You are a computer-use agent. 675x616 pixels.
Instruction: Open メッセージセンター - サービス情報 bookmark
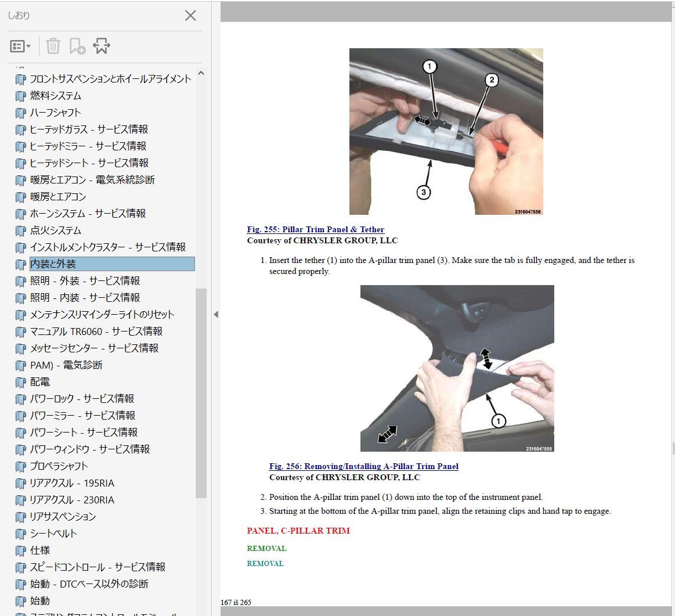click(x=94, y=348)
